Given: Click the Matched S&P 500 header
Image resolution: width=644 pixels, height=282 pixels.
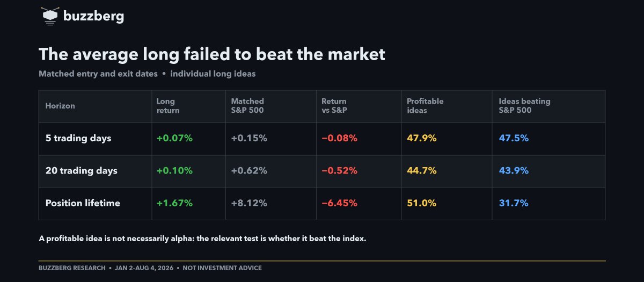Looking at the screenshot, I should 247,106.
